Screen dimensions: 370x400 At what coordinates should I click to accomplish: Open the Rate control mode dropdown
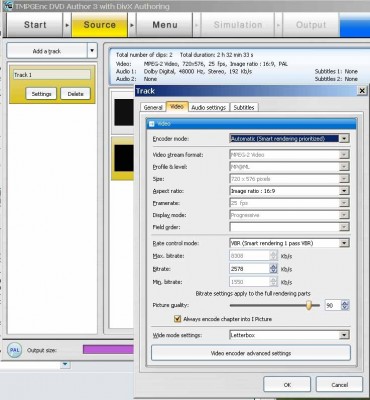[344, 243]
